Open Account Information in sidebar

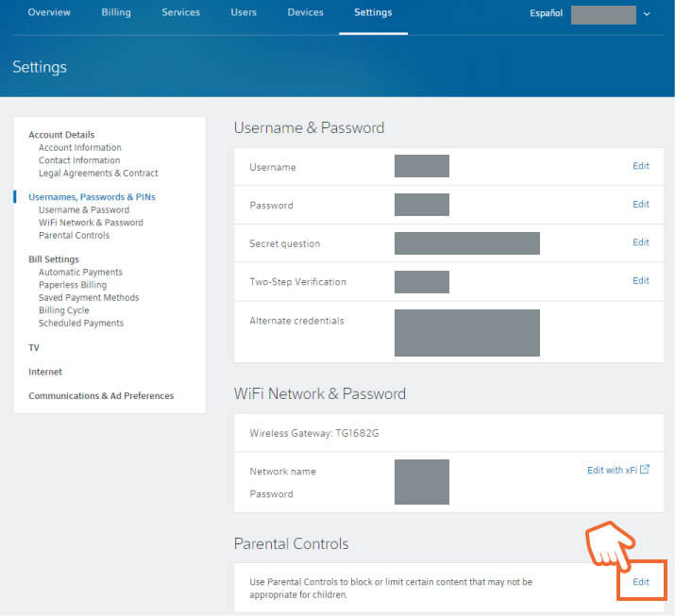click(79, 148)
